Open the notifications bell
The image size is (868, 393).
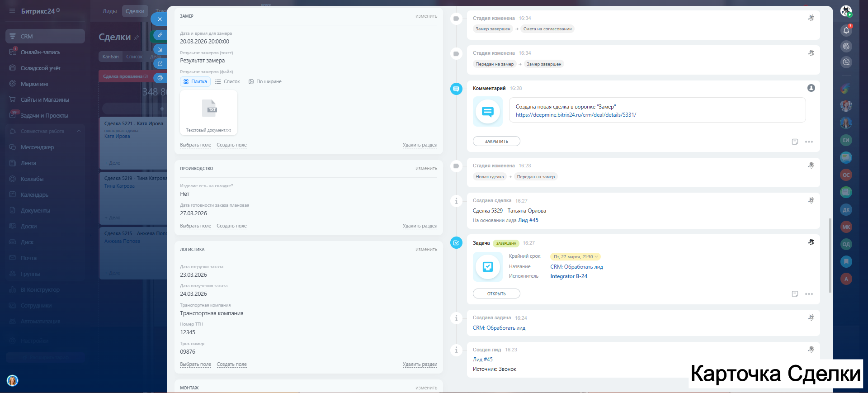[x=846, y=30]
